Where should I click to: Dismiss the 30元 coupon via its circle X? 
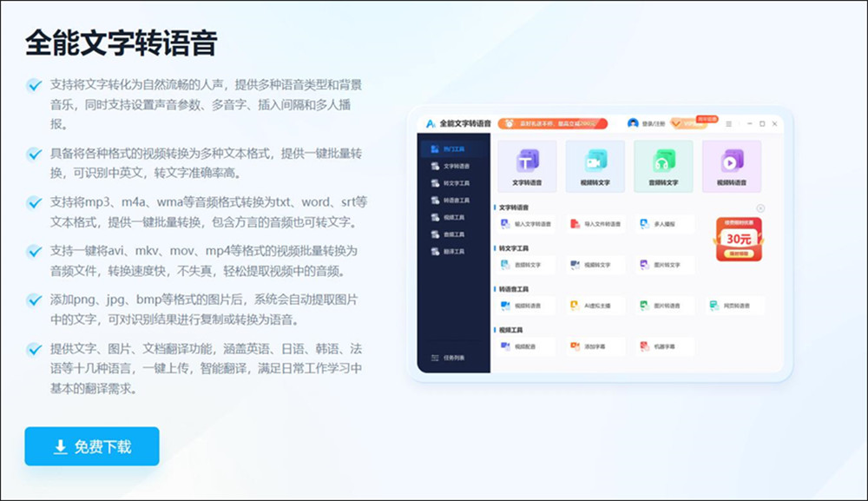coord(760,208)
